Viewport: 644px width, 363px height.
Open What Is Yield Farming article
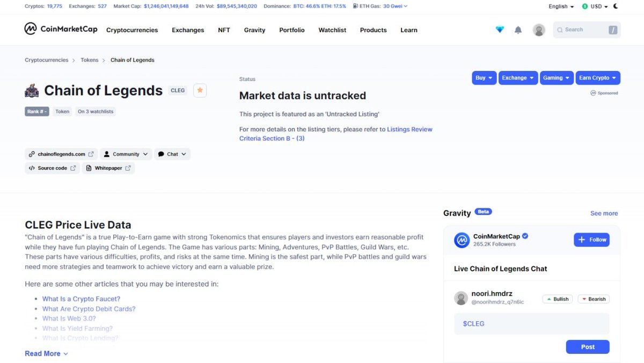(x=77, y=328)
